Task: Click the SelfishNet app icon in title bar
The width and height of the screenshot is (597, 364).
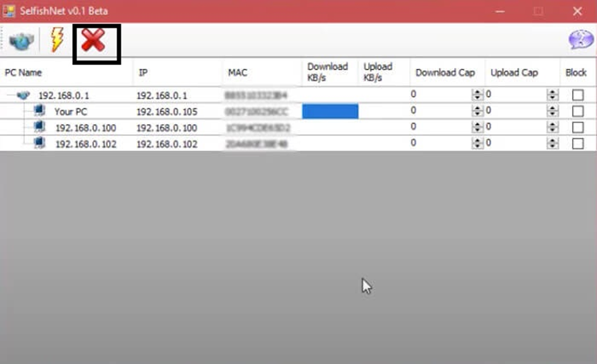Action: (x=10, y=11)
